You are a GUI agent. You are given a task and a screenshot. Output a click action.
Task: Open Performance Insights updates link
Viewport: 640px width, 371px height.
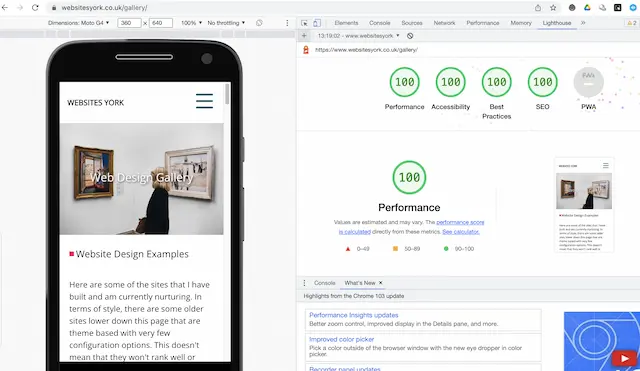[353, 315]
